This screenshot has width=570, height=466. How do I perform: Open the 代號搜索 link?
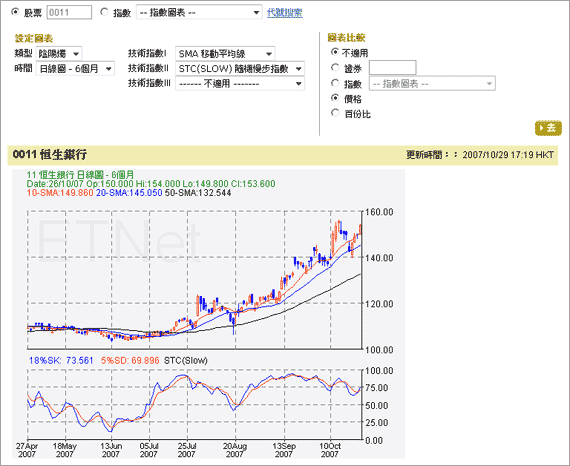click(x=285, y=13)
